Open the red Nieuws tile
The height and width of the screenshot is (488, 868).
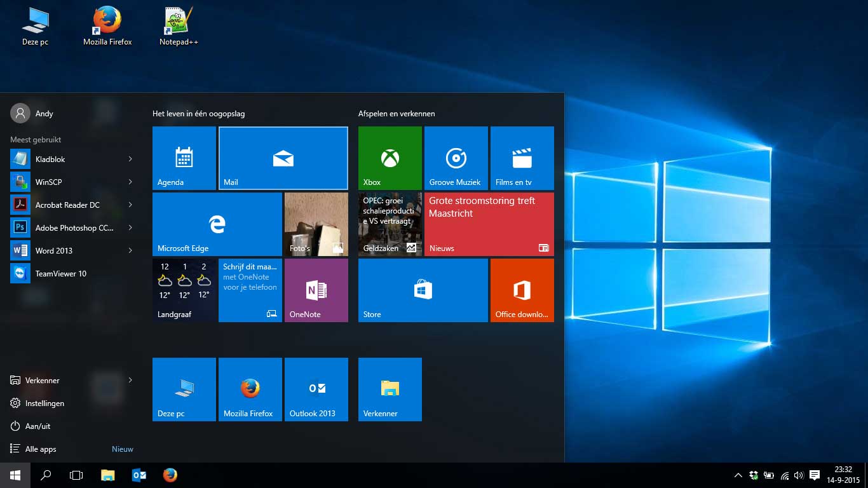(489, 224)
